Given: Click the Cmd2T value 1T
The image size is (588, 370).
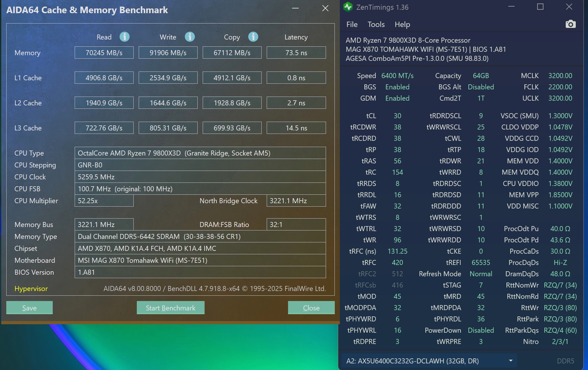Looking at the screenshot, I should coord(481,98).
